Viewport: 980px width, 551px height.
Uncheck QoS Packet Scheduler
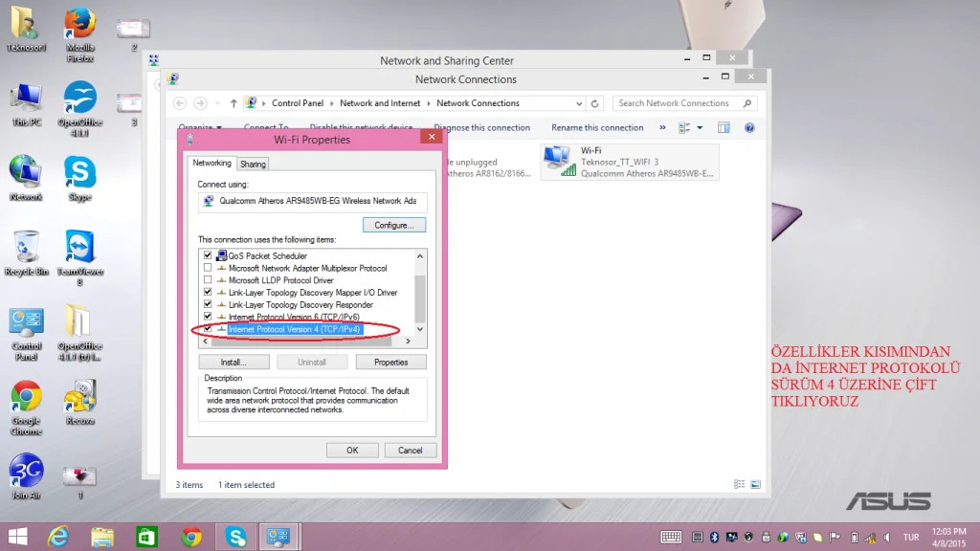click(x=208, y=255)
